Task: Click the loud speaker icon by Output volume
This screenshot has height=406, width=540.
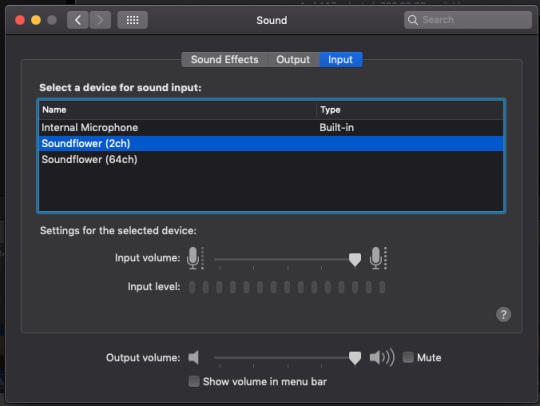Action: point(382,357)
